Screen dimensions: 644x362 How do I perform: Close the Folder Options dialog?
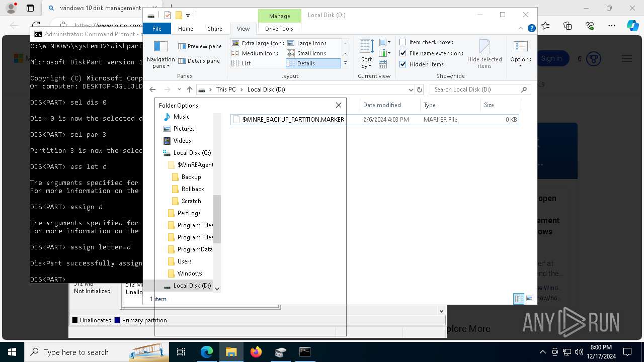[339, 105]
